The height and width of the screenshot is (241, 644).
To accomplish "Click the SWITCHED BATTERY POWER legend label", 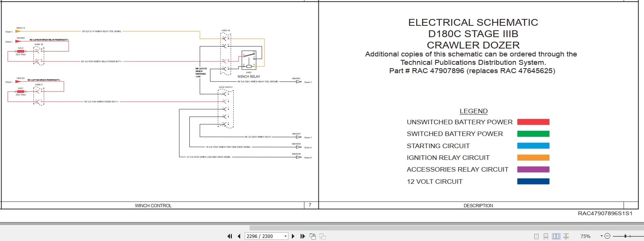I will 455,134.
